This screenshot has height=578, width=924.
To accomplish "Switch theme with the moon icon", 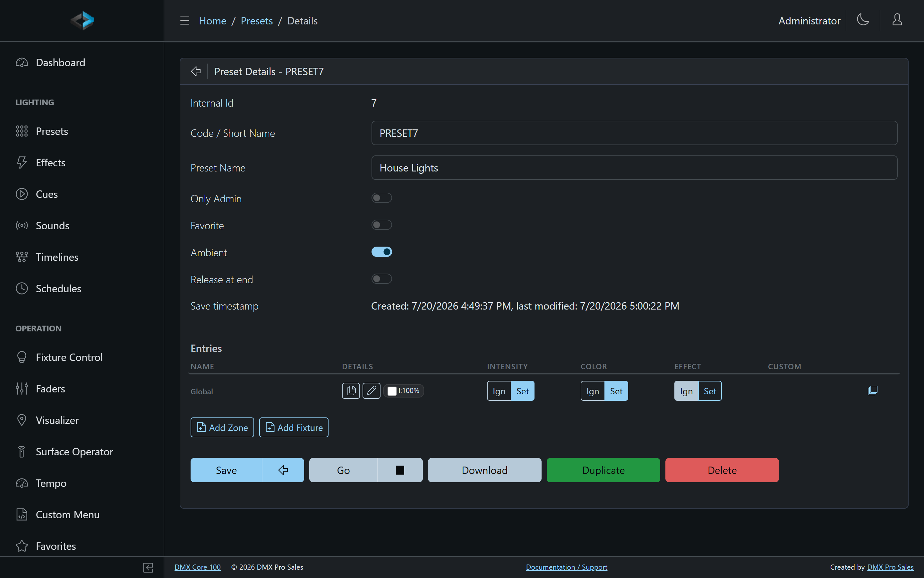I will click(863, 20).
